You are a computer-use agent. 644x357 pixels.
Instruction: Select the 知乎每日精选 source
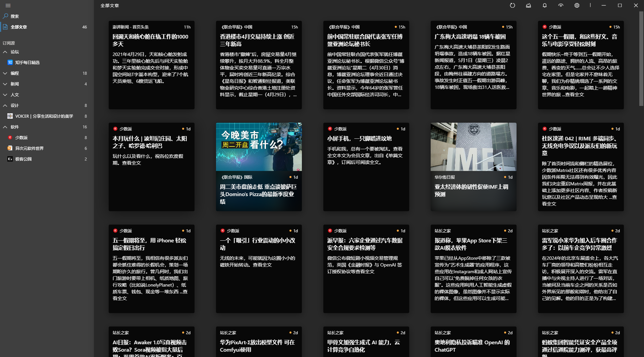[x=47, y=62]
